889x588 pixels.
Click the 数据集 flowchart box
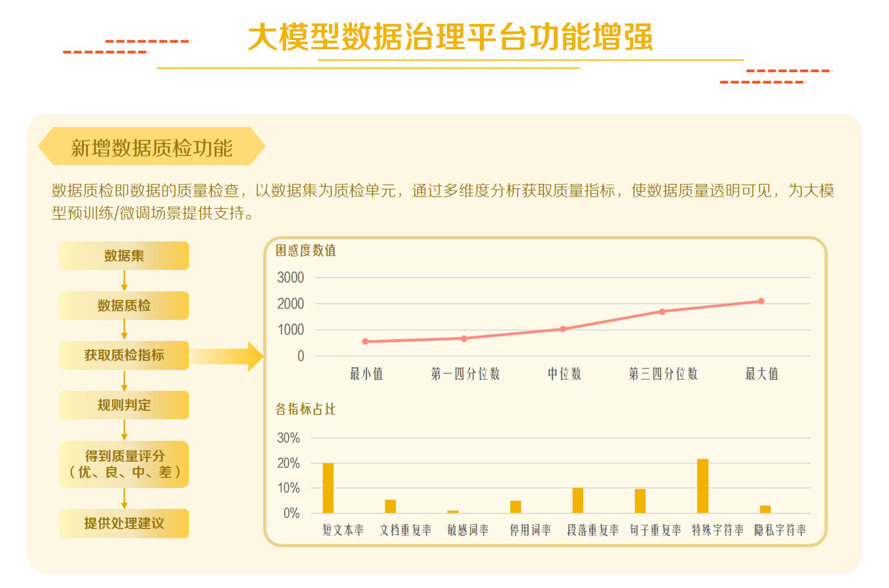point(124,256)
